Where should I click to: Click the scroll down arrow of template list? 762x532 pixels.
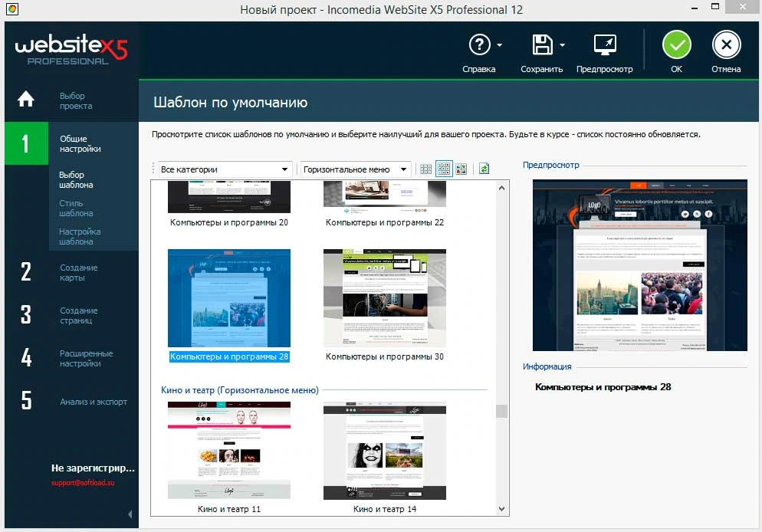click(501, 509)
